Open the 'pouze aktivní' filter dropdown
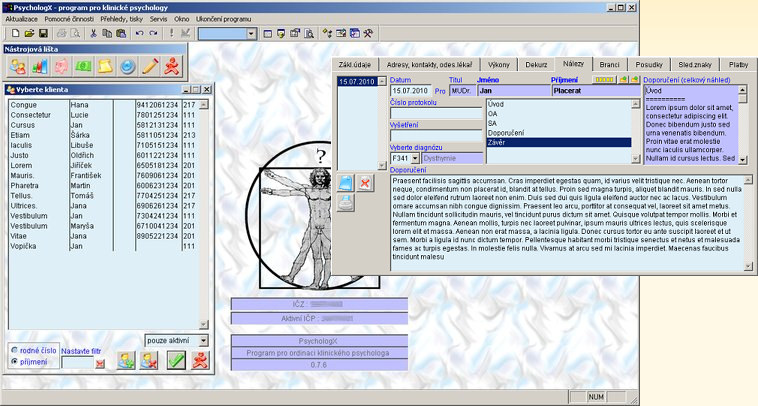The image size is (758, 406). (204, 341)
